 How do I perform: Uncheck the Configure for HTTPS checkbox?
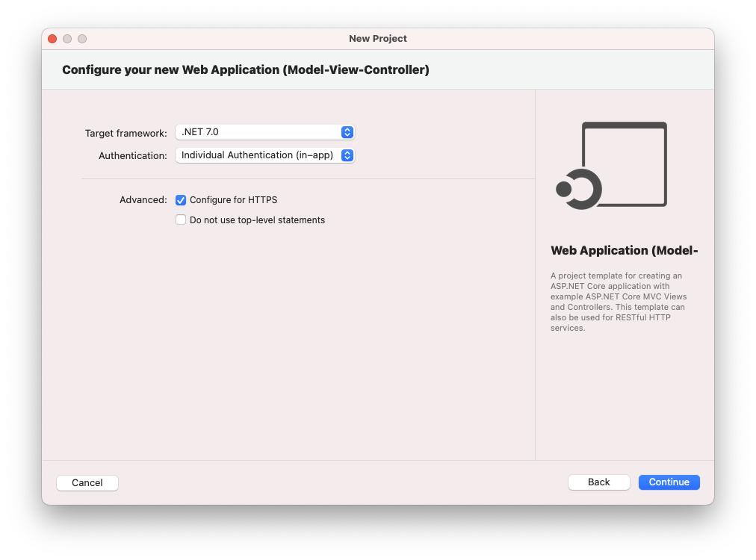pos(181,200)
